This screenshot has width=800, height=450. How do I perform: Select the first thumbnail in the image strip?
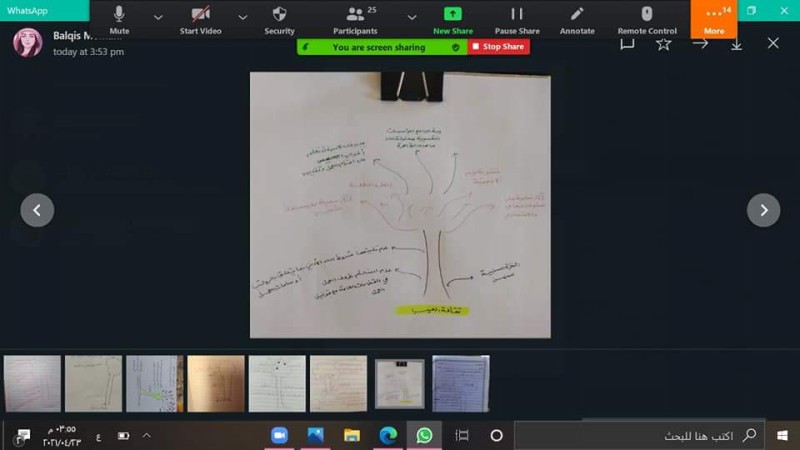pos(32,383)
